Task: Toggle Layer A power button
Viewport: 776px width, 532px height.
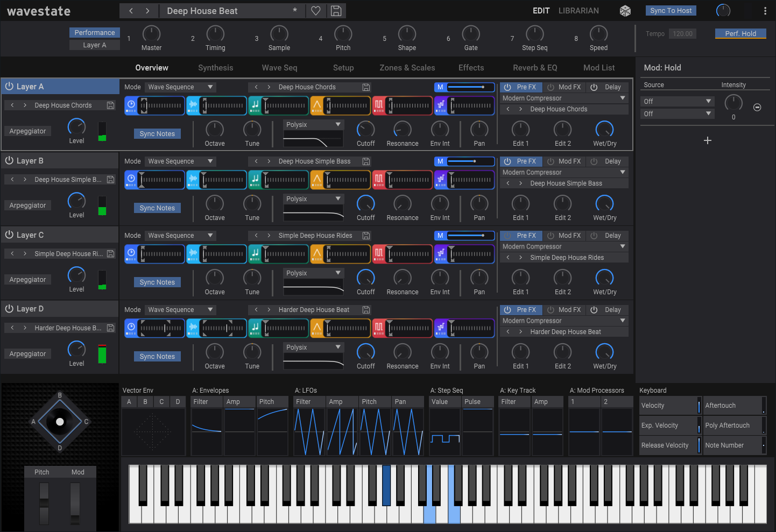Action: 9,87
